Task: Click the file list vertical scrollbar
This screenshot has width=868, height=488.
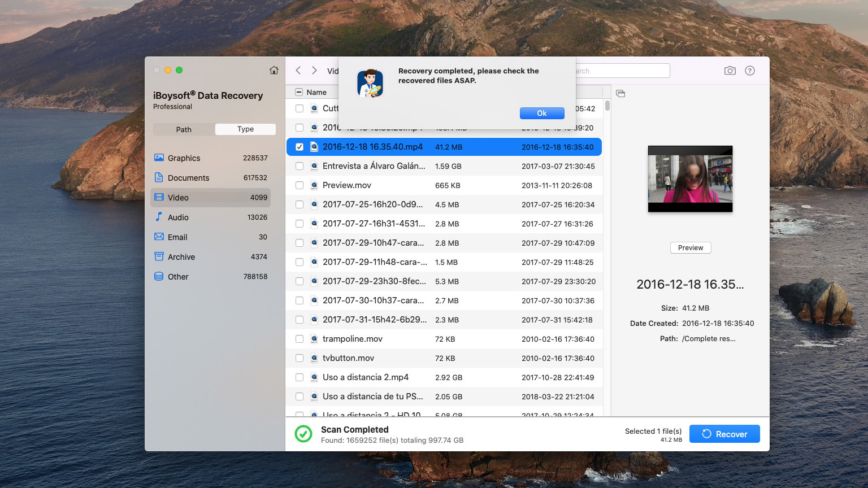Action: (x=607, y=106)
